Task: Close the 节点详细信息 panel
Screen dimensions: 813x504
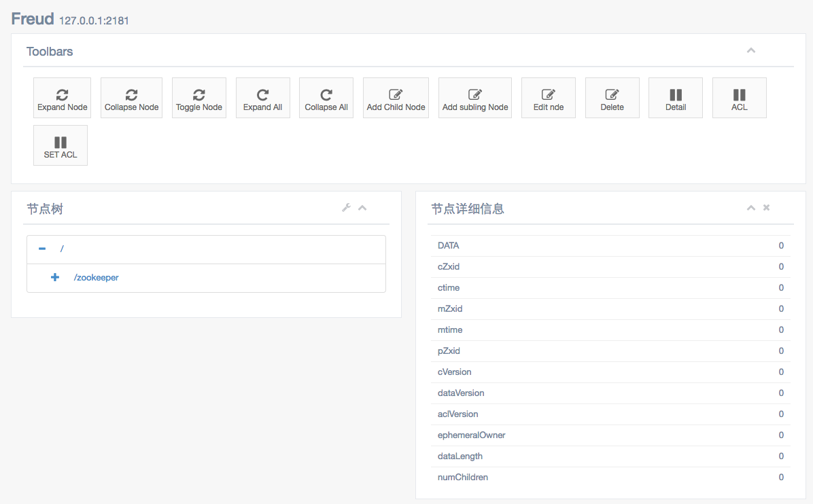Action: (x=766, y=208)
